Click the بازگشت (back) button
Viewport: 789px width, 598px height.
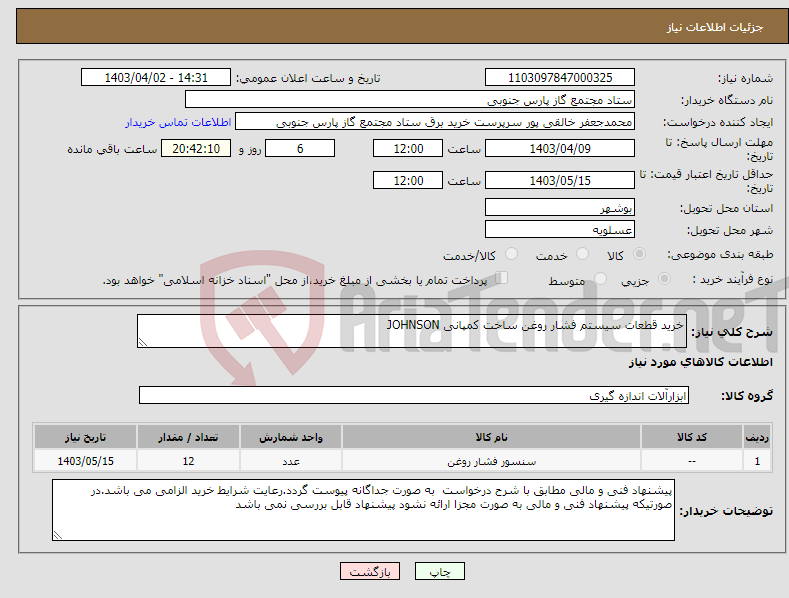tap(370, 571)
